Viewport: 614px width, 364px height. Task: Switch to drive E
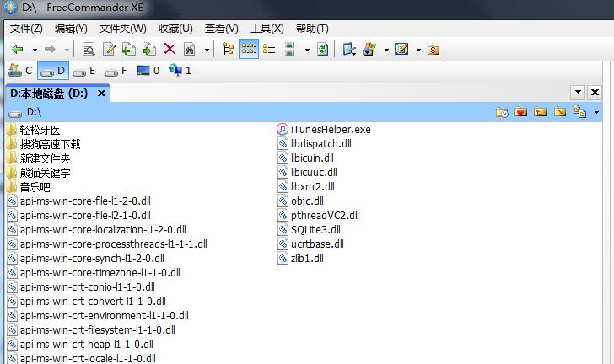click(x=83, y=71)
